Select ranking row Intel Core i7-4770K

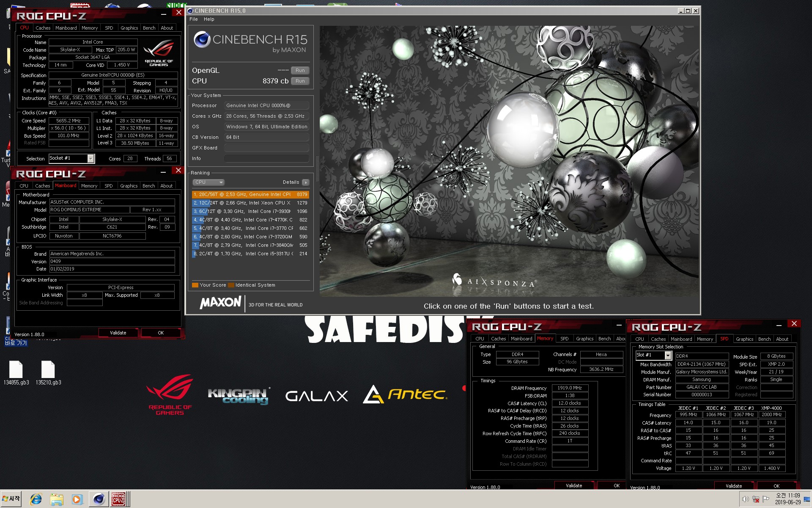tap(250, 220)
